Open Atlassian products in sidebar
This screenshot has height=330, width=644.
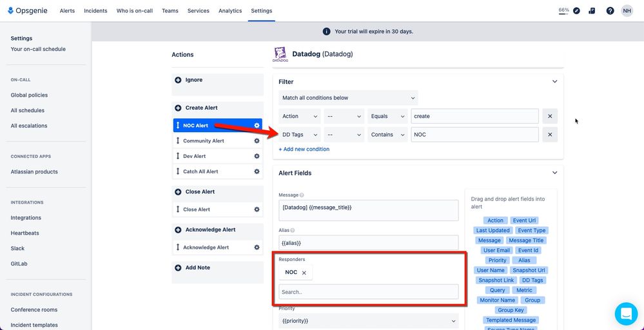[x=34, y=172]
